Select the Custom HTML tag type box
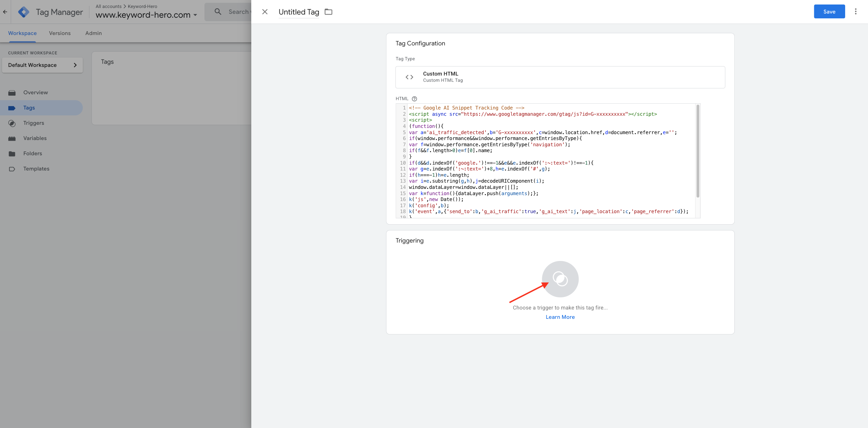Screen dimensions: 868x428 560,77
